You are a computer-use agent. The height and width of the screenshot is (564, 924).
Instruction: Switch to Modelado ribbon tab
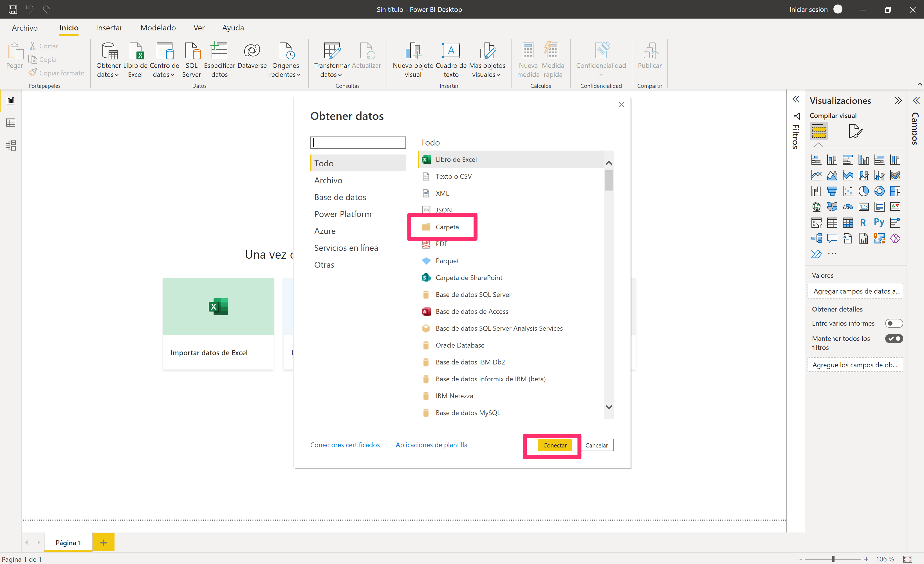[158, 28]
